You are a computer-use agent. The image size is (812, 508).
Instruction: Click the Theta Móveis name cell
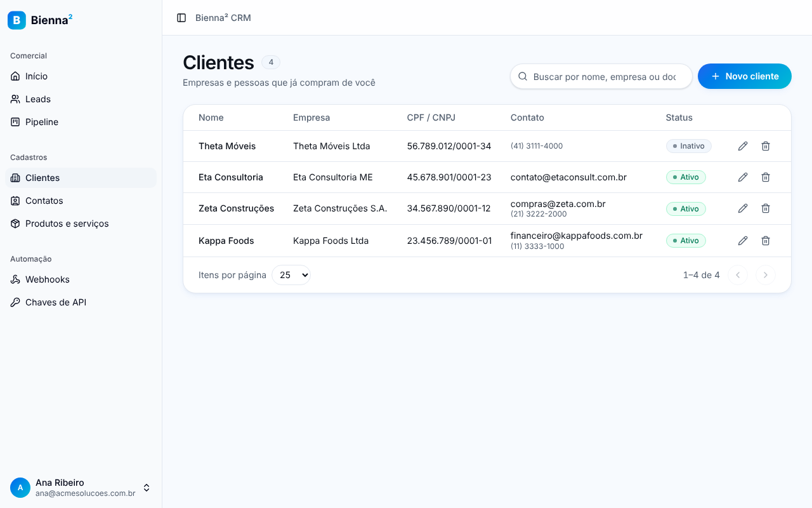click(227, 146)
